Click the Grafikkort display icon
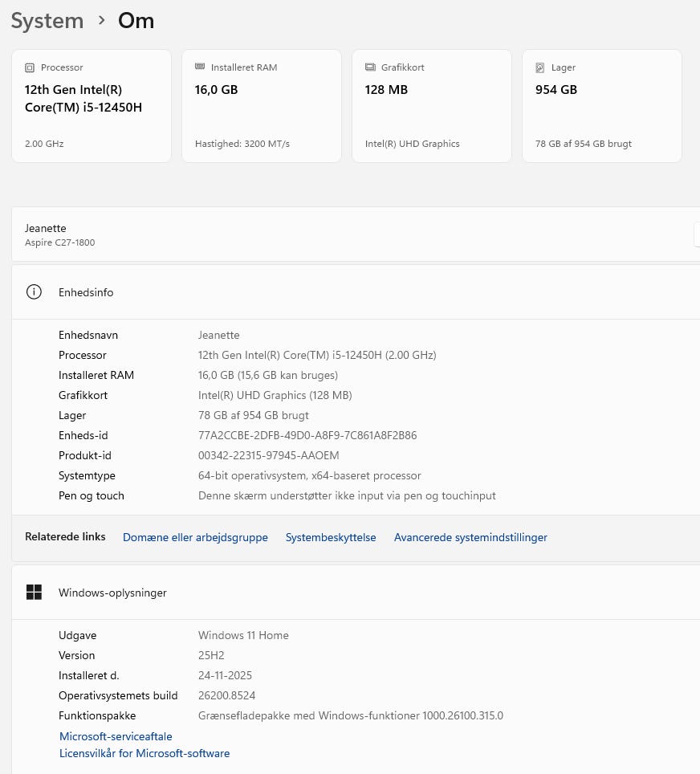700x774 pixels. 370,67
